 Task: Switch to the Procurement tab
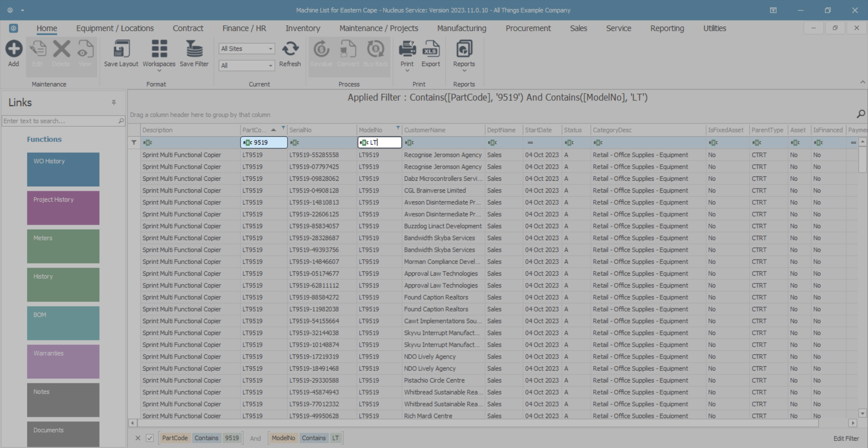click(x=528, y=28)
